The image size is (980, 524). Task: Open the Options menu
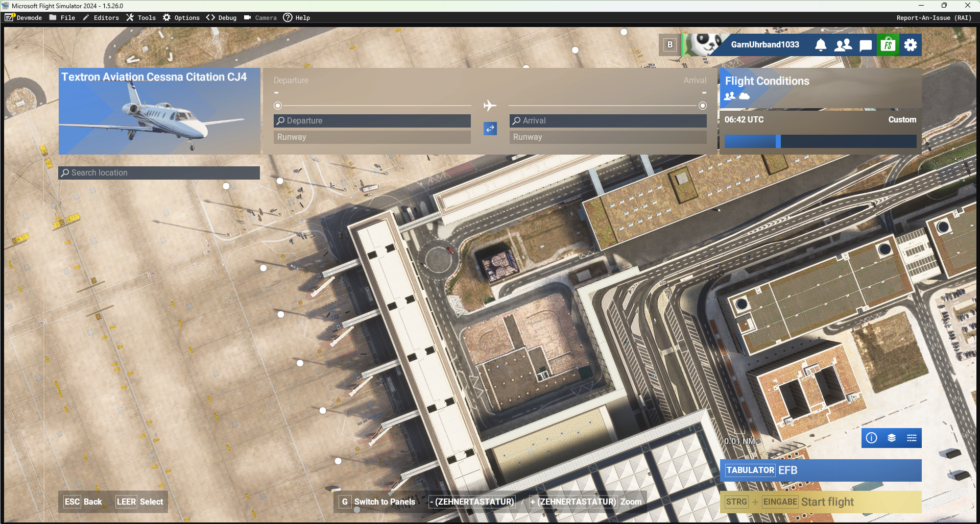[181, 18]
